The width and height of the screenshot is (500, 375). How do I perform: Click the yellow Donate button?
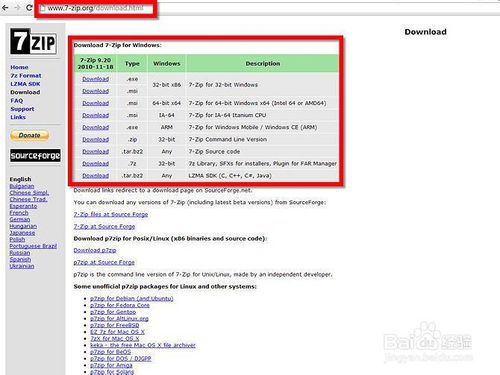pyautogui.click(x=30, y=135)
